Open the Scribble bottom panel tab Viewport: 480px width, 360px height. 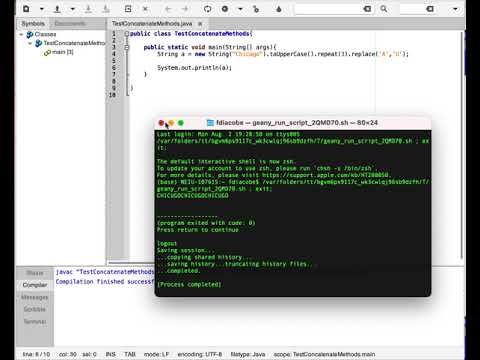35,309
